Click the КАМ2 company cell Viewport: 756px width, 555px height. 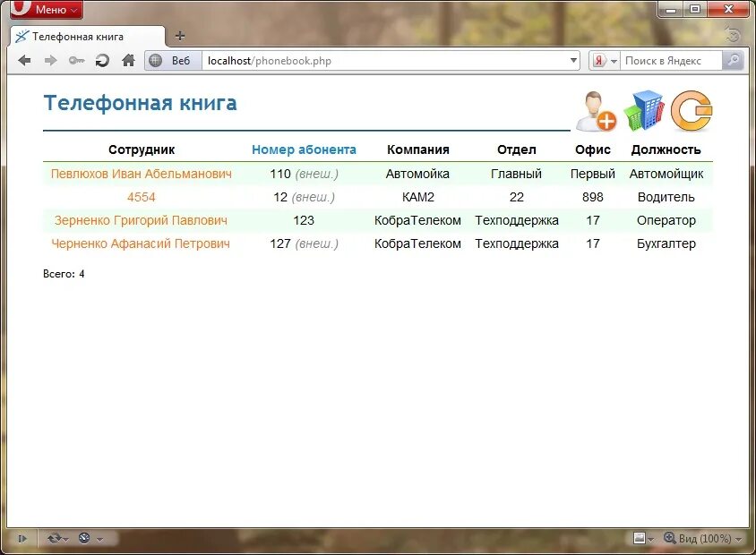coord(418,197)
